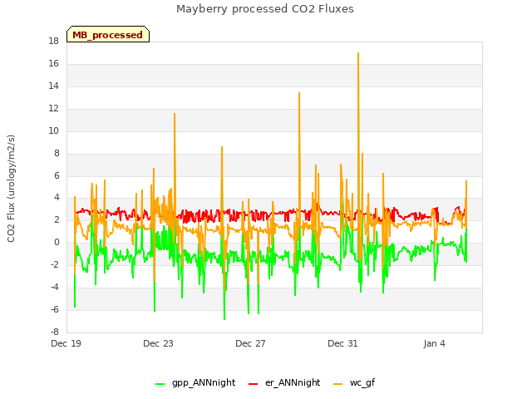This screenshot has height=399, width=532.
Task: Click orange wc_gf peak near 13.5
Action: pos(299,94)
